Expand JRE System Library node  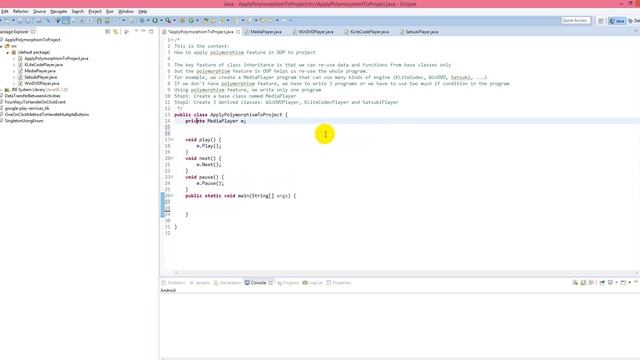pyautogui.click(x=1, y=89)
